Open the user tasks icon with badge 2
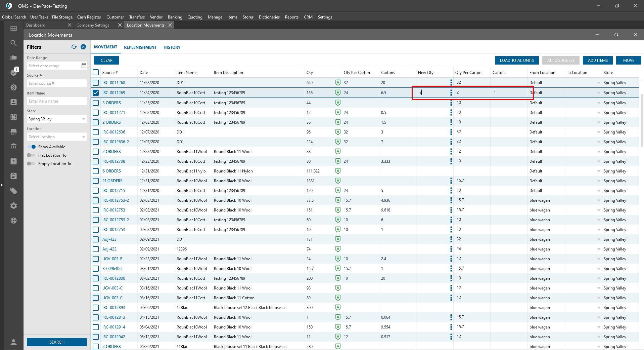The width and height of the screenshot is (644, 350). pos(13,72)
